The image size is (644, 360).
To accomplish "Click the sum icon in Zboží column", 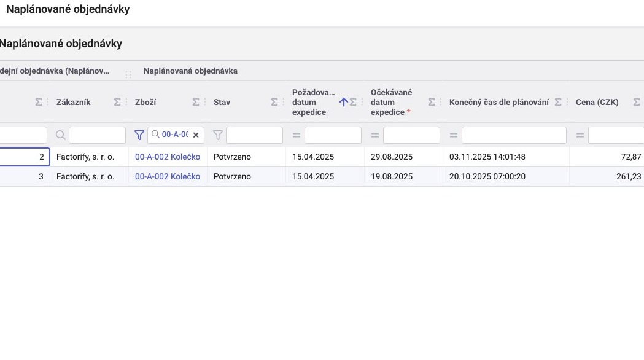I will (x=196, y=103).
